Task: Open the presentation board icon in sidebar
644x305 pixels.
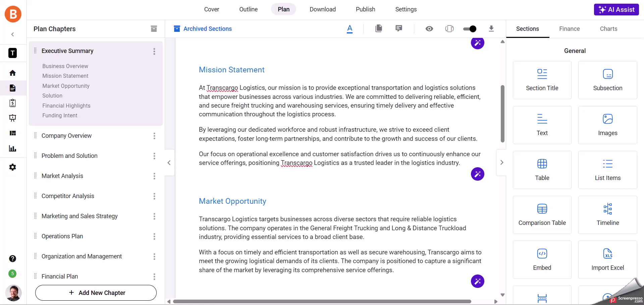Action: click(13, 118)
